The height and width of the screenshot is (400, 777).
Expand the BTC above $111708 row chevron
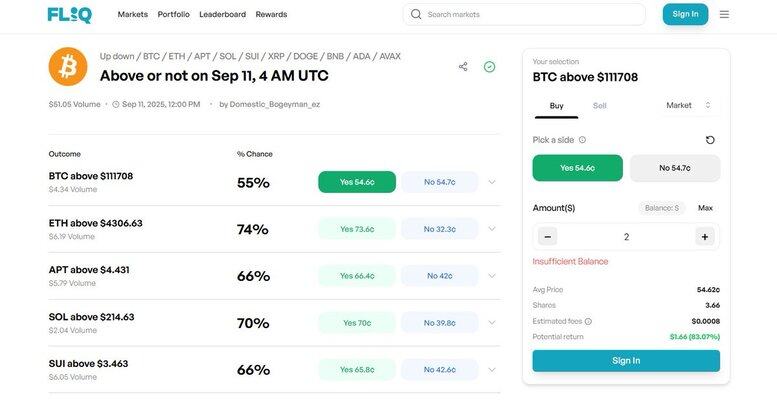point(492,182)
